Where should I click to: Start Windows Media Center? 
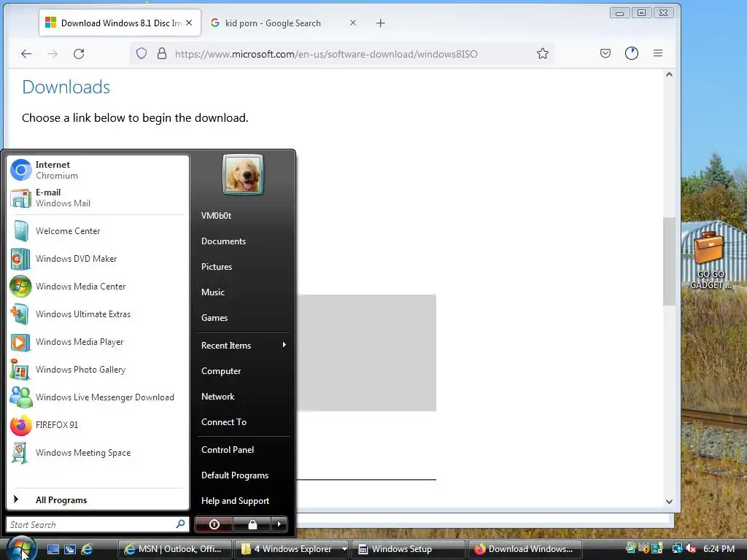[x=98, y=286]
